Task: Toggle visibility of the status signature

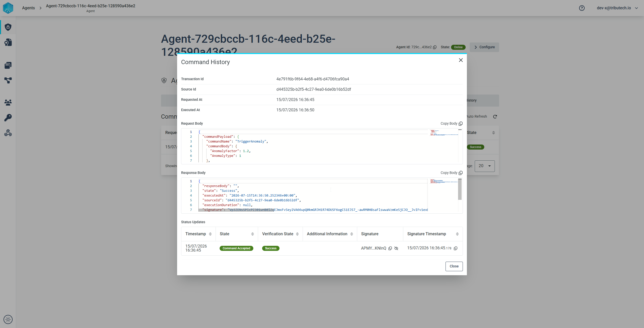Action: click(396, 248)
